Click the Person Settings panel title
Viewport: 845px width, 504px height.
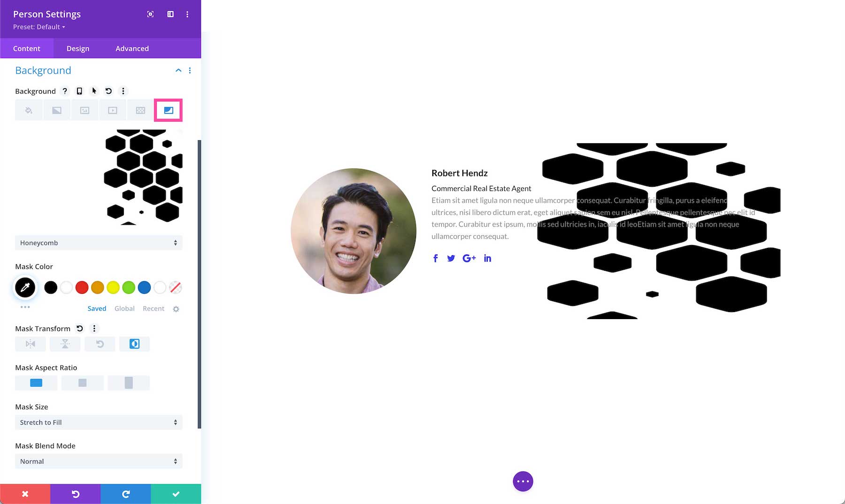point(47,14)
